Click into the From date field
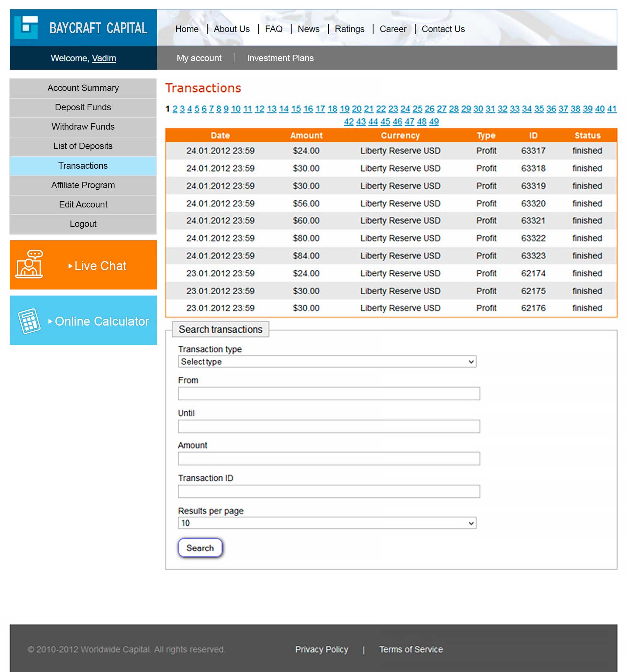This screenshot has width=626, height=672. pos(329,394)
